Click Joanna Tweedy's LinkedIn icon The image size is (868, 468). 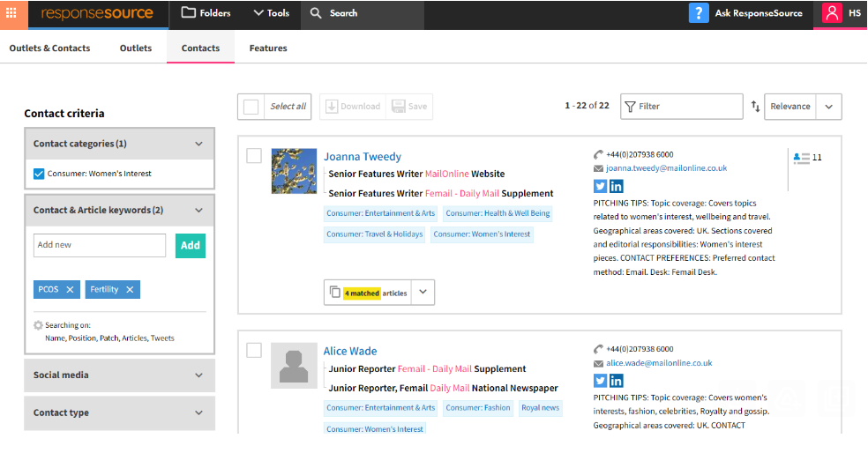(616, 186)
